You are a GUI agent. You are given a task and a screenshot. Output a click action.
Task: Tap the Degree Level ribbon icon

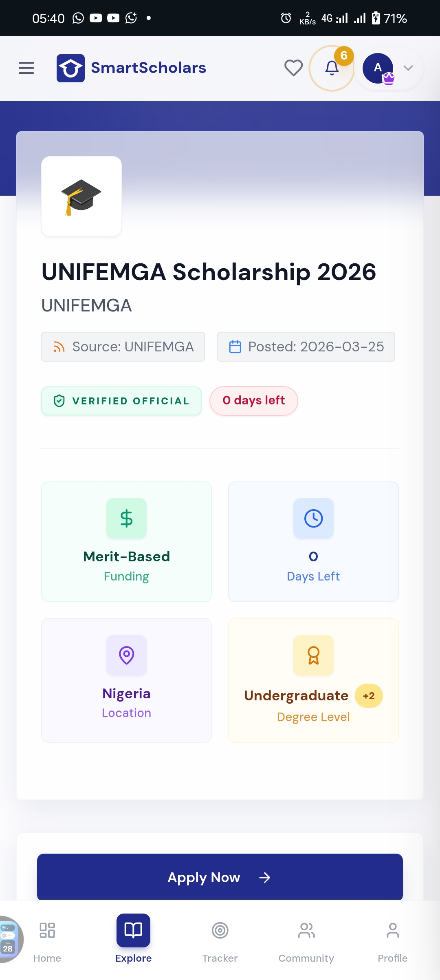tap(313, 655)
